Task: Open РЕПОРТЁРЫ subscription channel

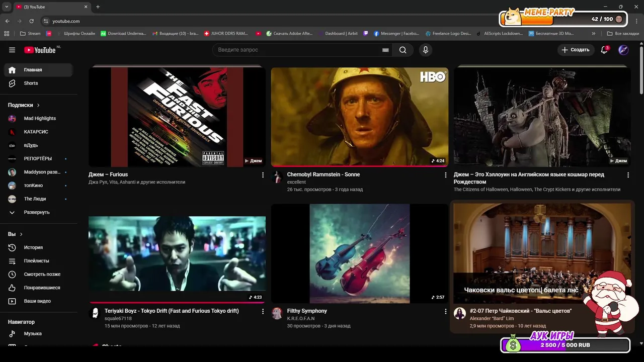Action: 38,158
